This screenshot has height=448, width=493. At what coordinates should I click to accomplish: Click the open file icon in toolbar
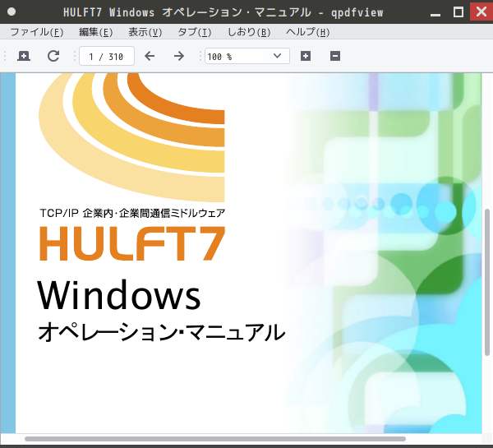[24, 56]
